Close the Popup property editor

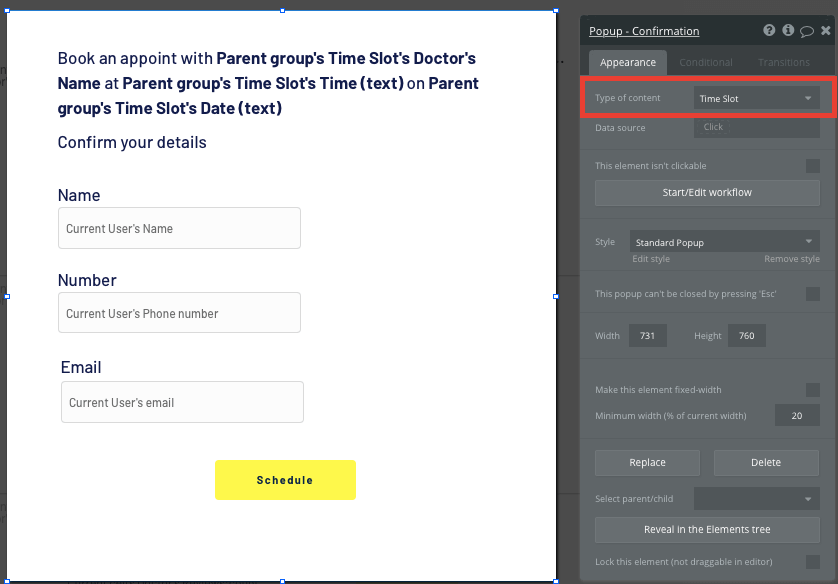[825, 31]
